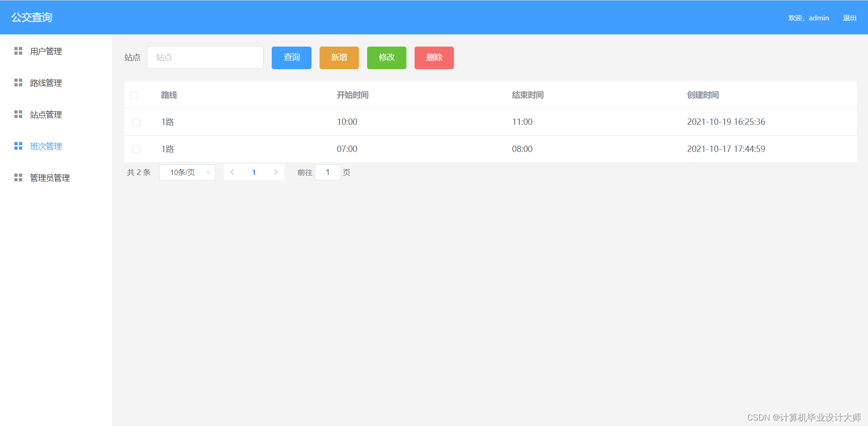Viewport: 868px width, 426px height.
Task: Click the blue grid icon beside 班次管理
Action: (18, 146)
